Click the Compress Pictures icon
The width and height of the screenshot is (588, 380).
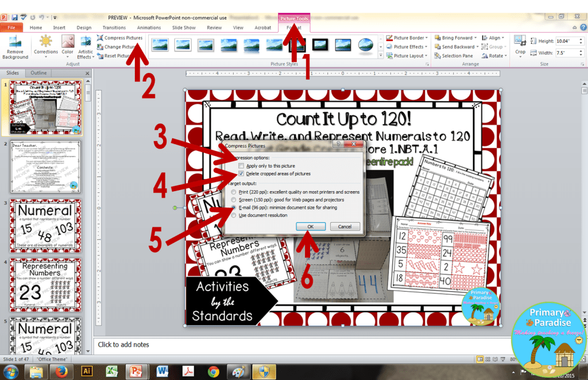click(100, 38)
